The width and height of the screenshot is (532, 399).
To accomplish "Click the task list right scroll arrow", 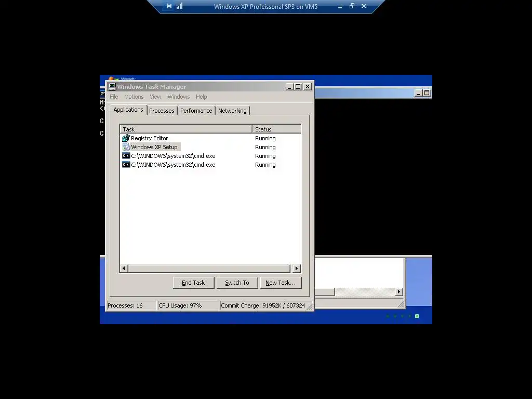I will [x=297, y=269].
